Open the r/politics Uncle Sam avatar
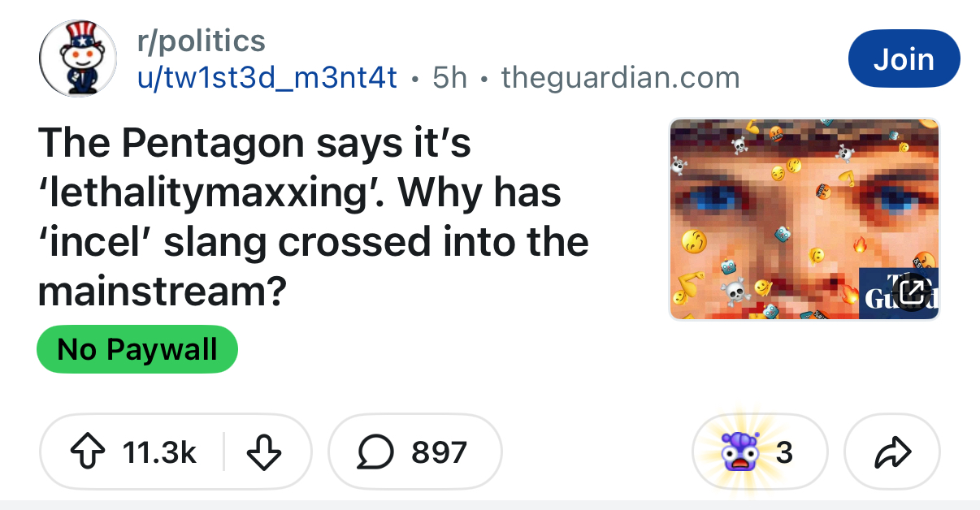 [x=78, y=58]
